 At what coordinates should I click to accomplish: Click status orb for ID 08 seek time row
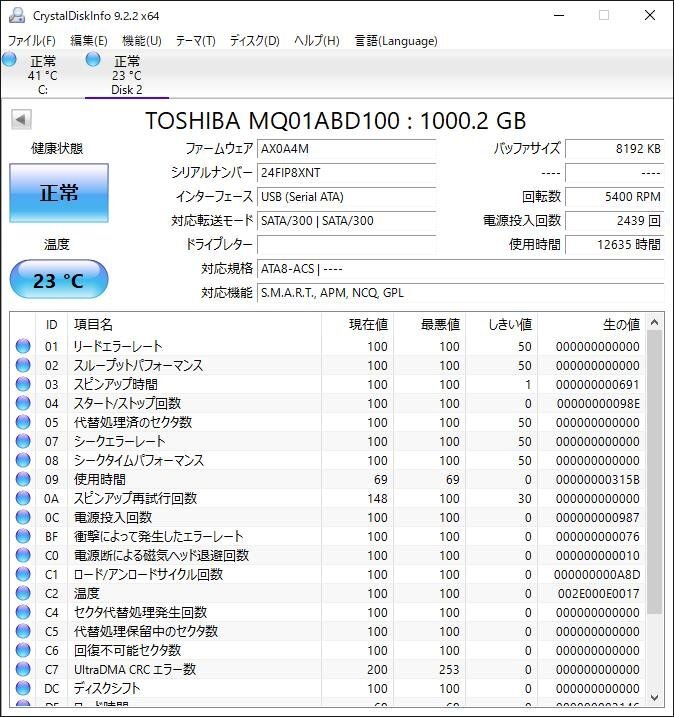23,460
